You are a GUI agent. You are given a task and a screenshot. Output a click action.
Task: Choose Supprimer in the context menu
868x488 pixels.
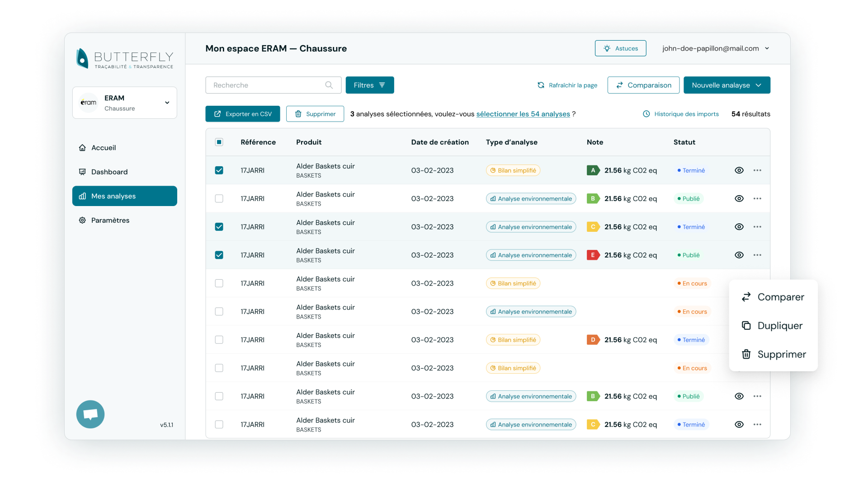click(x=773, y=354)
